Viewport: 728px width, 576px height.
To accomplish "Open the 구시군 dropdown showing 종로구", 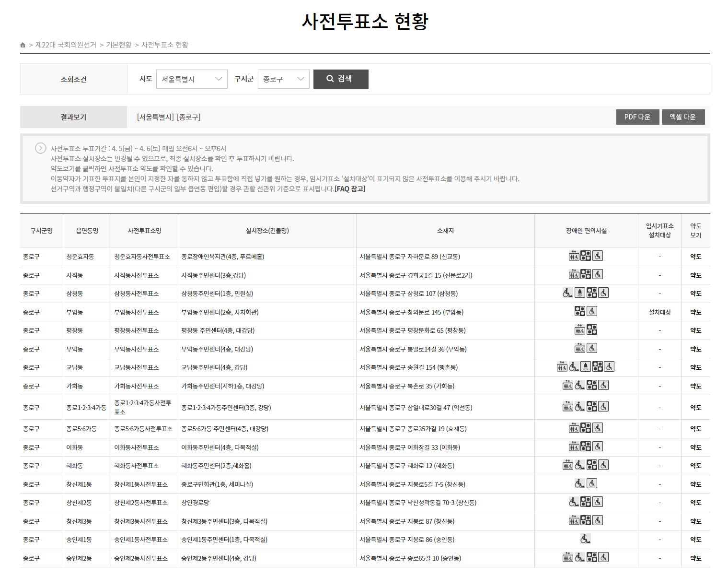I will pos(284,79).
